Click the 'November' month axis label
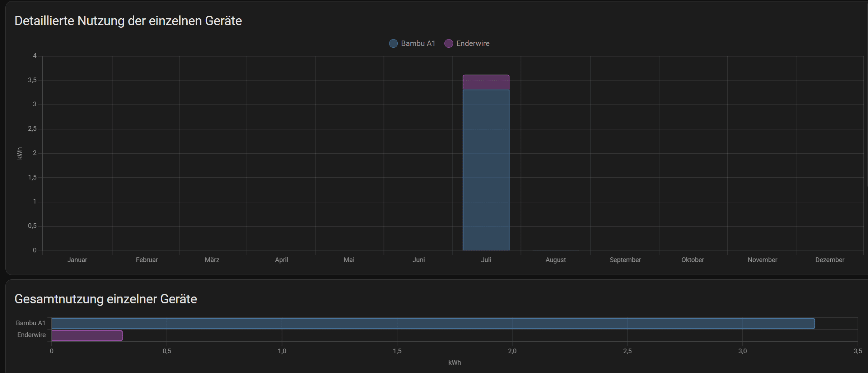This screenshot has width=868, height=373. pyautogui.click(x=762, y=260)
